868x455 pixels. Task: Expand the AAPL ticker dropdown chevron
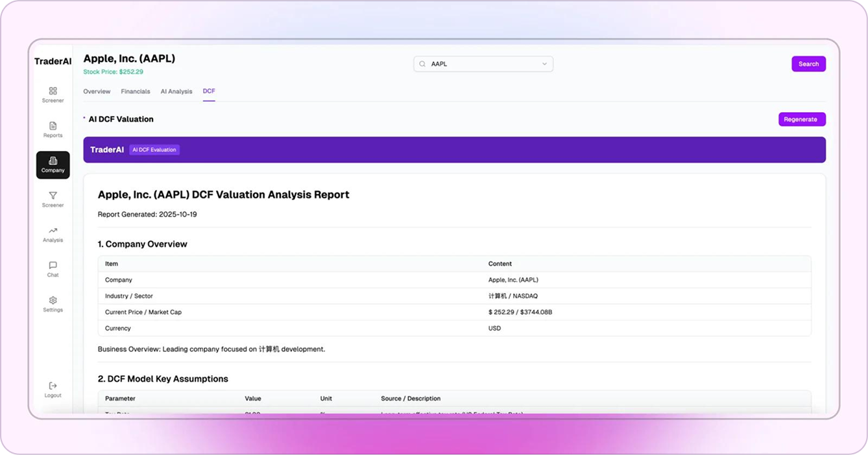pyautogui.click(x=544, y=64)
